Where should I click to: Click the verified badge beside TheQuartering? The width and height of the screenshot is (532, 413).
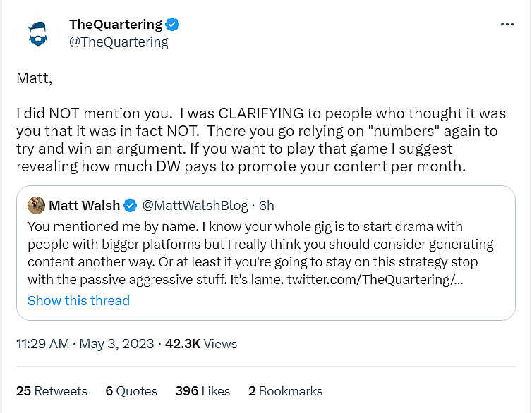tap(173, 25)
